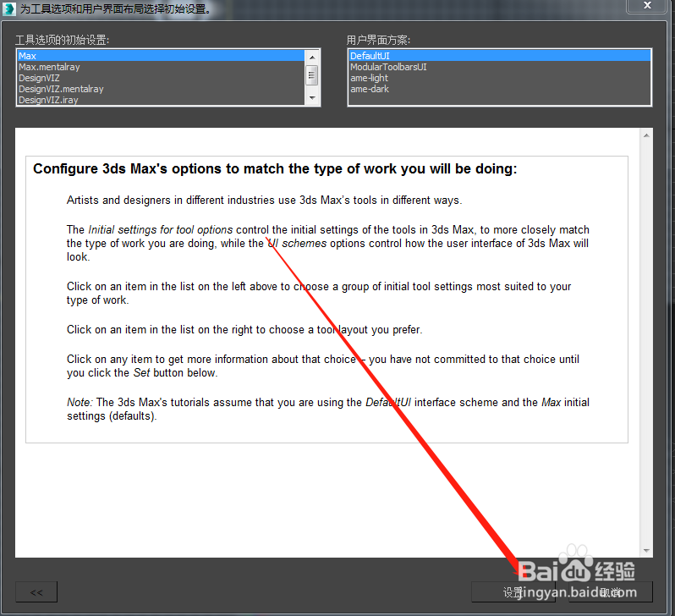The height and width of the screenshot is (616, 675).
Task: Click the << back button
Action: tap(36, 592)
